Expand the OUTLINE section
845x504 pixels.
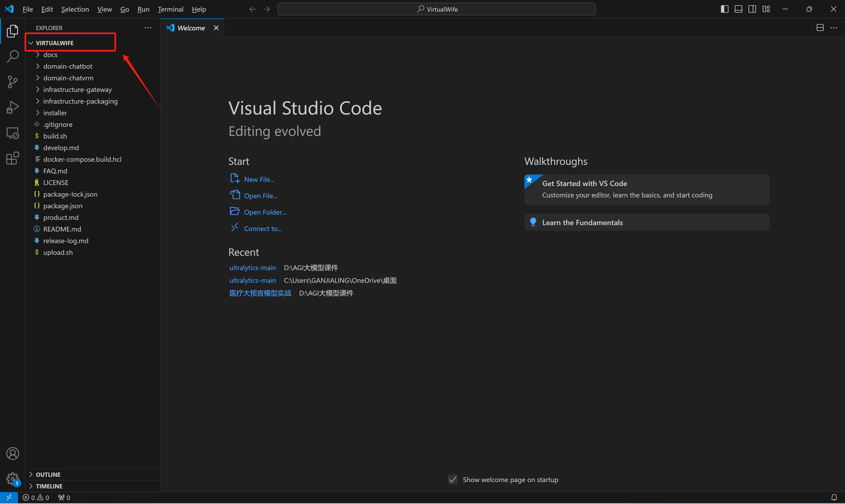point(93,474)
